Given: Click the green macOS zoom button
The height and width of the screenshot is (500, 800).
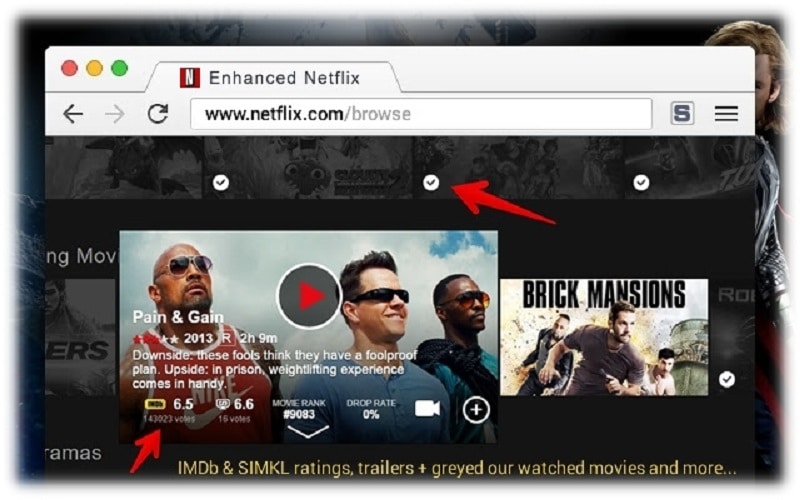Looking at the screenshot, I should tap(120, 68).
